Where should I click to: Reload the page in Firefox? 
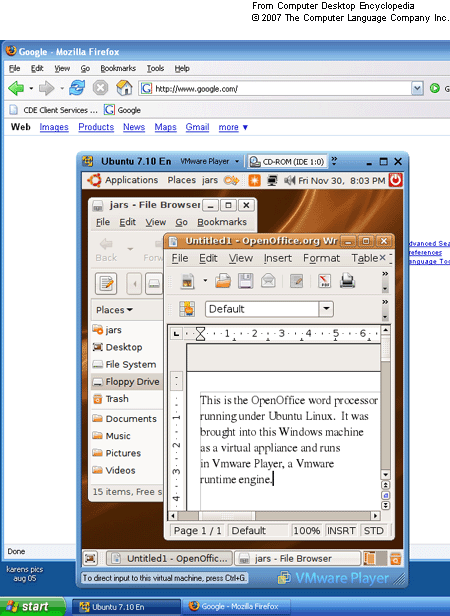77,88
